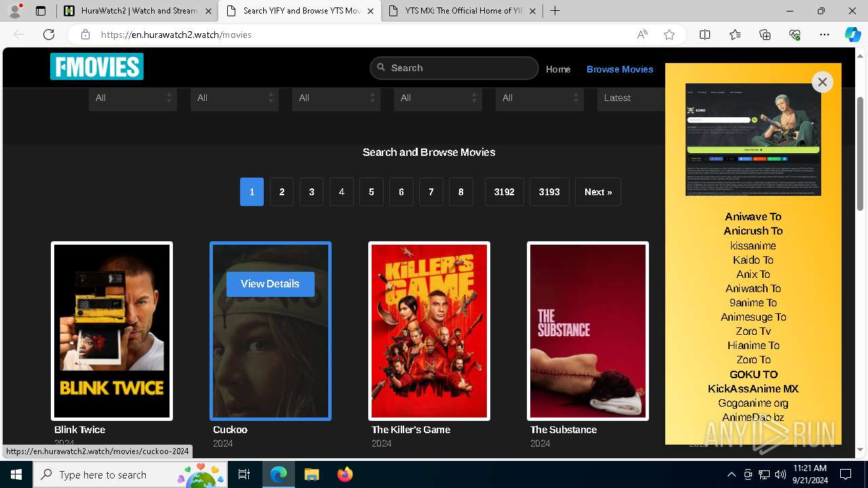This screenshot has height=488, width=868.
Task: Open the fourth All filter dropdown
Action: [x=438, y=98]
